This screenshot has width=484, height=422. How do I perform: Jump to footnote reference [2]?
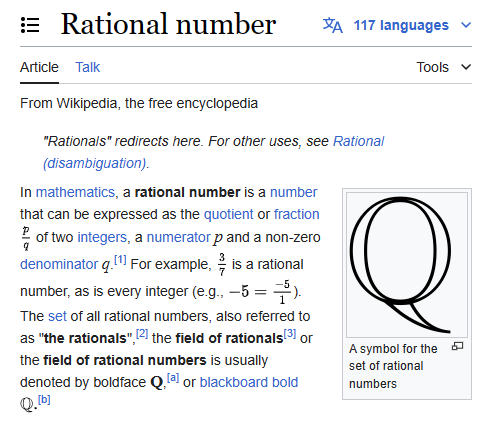142,334
